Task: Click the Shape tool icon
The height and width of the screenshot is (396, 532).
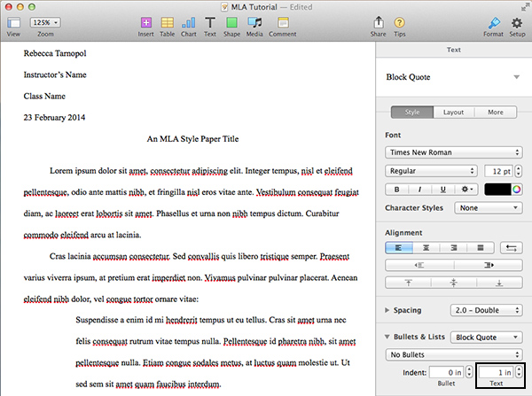Action: 231,21
